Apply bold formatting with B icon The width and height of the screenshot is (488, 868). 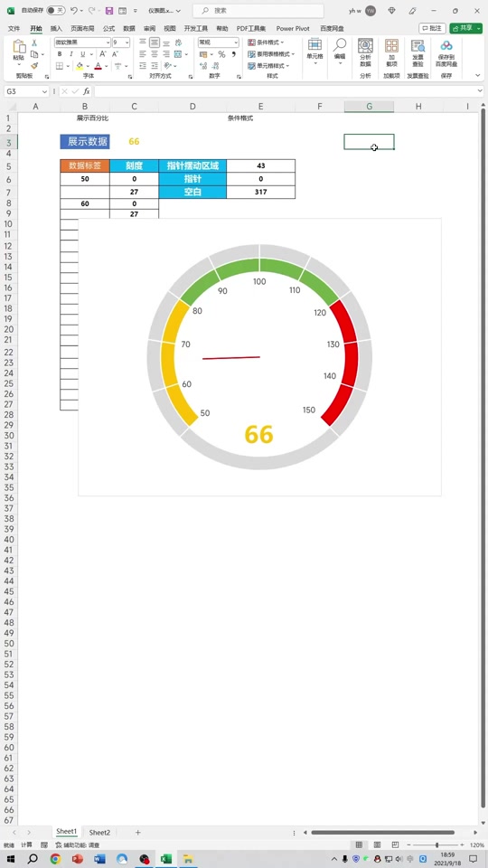point(60,54)
